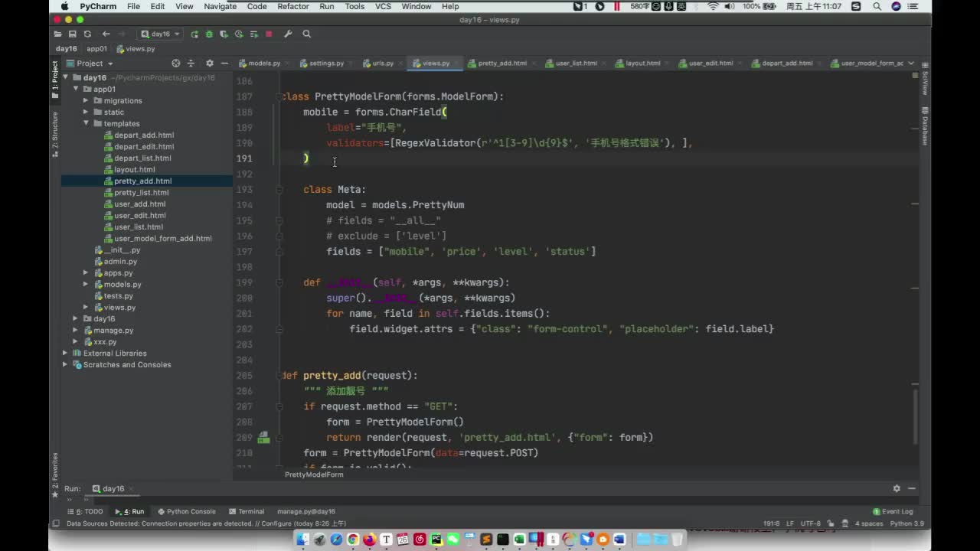Image resolution: width=980 pixels, height=551 pixels.
Task: Close the day16 Run tab
Action: point(132,488)
